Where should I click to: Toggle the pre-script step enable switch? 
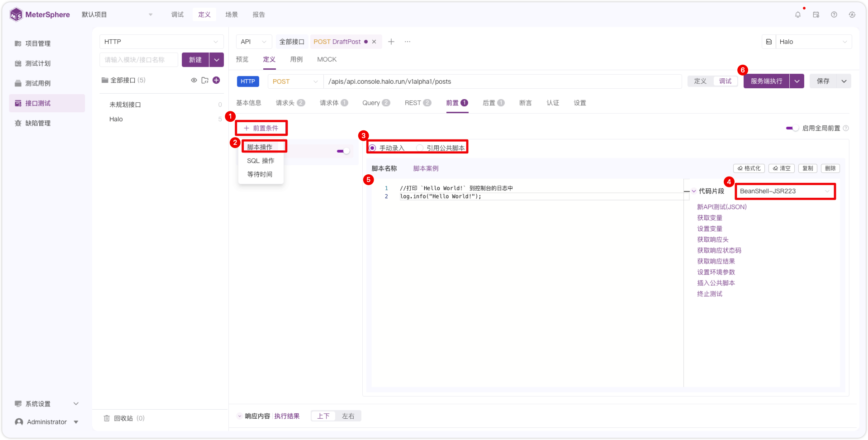pos(343,151)
